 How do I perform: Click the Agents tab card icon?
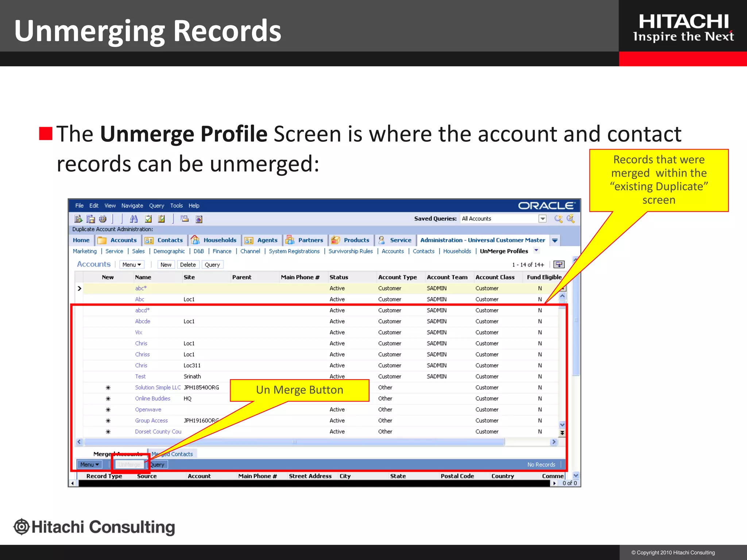point(249,240)
